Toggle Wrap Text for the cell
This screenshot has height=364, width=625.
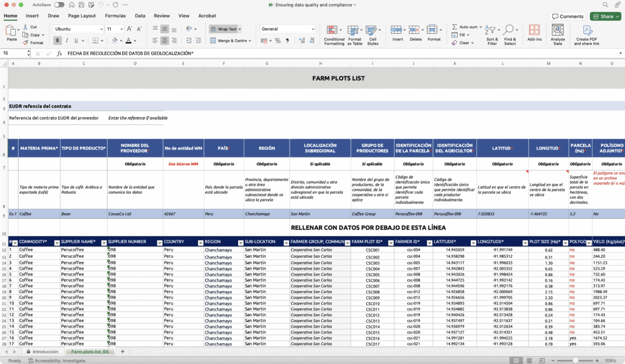tap(226, 29)
